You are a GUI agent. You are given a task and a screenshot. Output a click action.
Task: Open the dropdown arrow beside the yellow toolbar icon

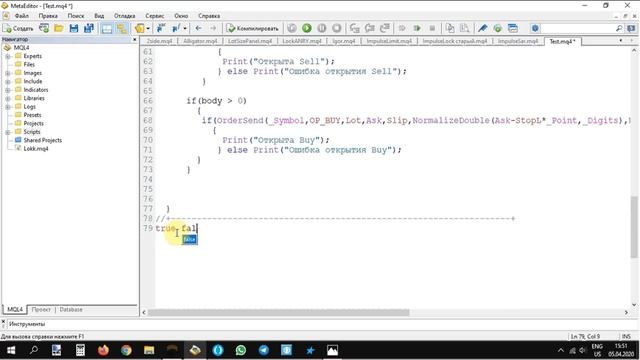coord(148,28)
